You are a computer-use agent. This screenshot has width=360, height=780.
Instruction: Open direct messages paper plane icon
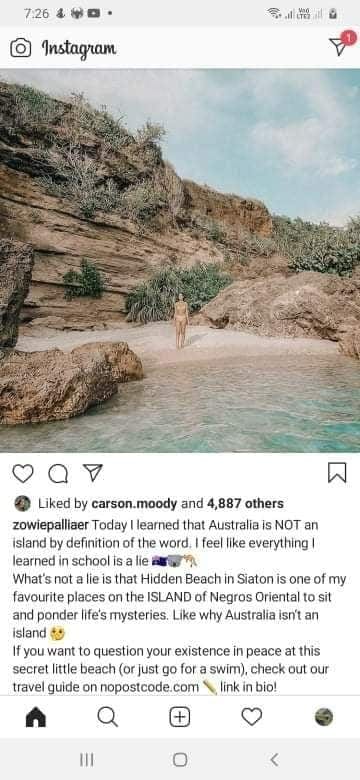pyautogui.click(x=339, y=46)
